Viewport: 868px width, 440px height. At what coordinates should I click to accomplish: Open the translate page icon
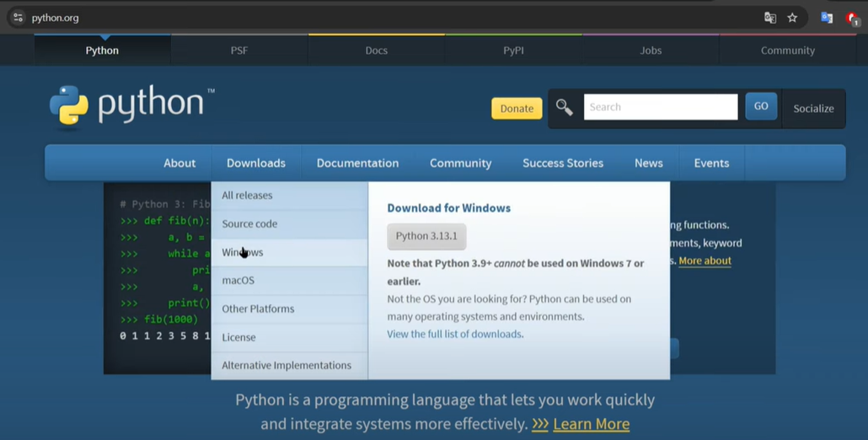pos(770,18)
